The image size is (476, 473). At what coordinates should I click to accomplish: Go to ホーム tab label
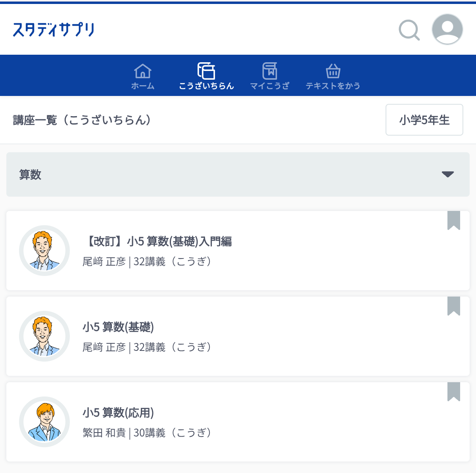pyautogui.click(x=143, y=86)
